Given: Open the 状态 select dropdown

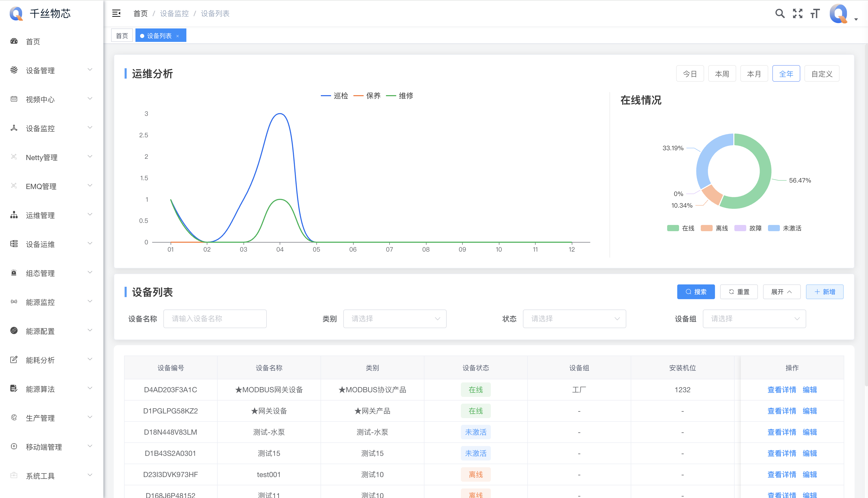Looking at the screenshot, I should [574, 319].
